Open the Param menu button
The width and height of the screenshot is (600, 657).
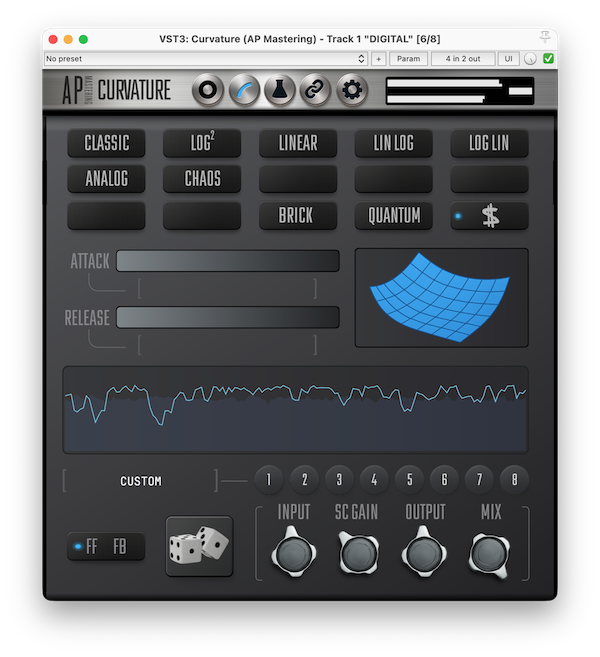tap(409, 59)
